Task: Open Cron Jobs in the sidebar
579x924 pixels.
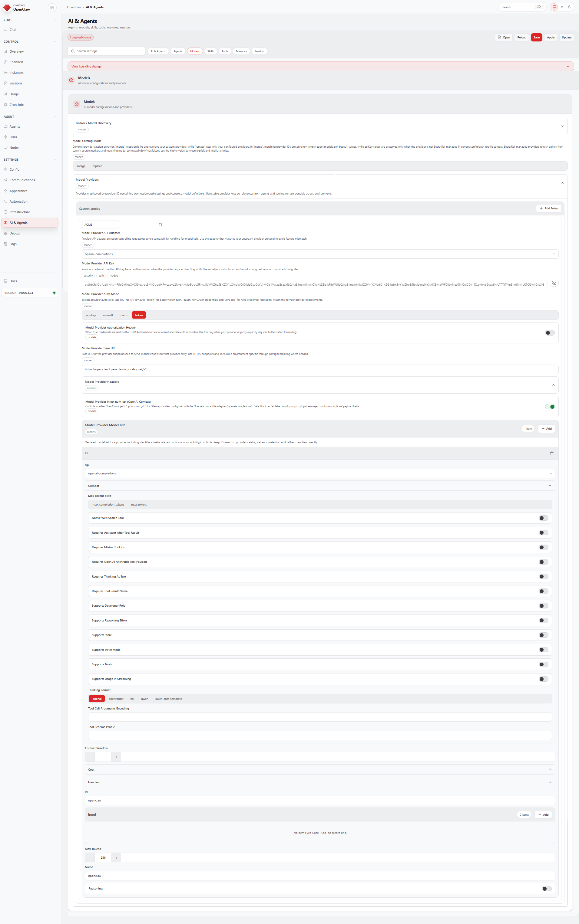Action: click(x=17, y=105)
